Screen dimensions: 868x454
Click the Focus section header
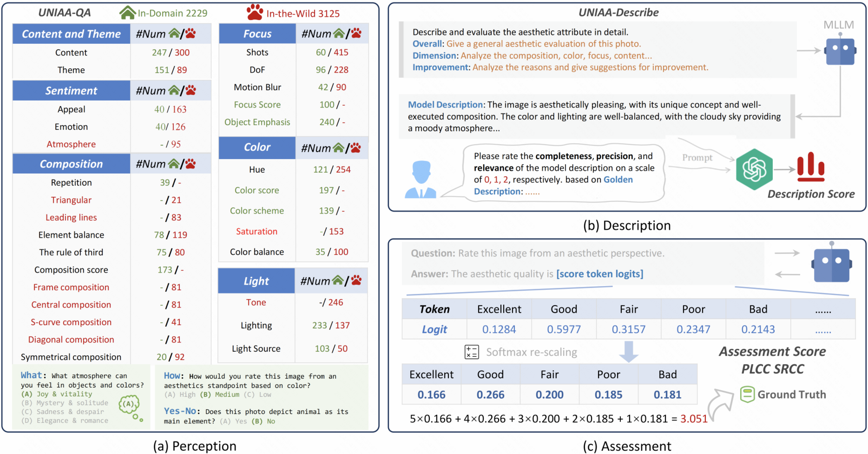257,34
